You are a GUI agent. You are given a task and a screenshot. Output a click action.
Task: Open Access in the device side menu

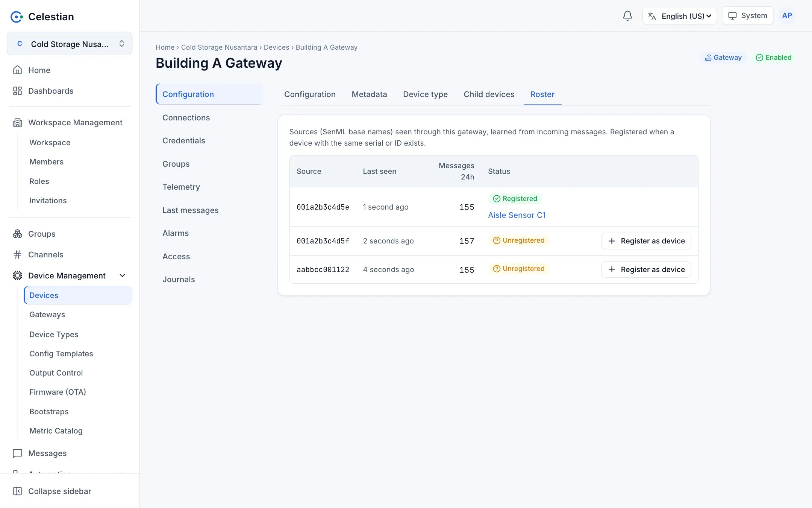(x=209, y=257)
